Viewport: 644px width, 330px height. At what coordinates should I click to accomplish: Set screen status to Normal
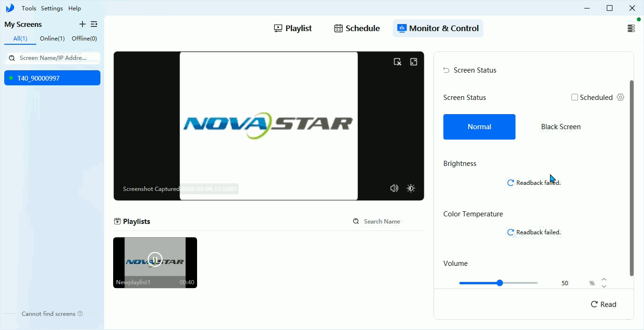[x=479, y=127]
